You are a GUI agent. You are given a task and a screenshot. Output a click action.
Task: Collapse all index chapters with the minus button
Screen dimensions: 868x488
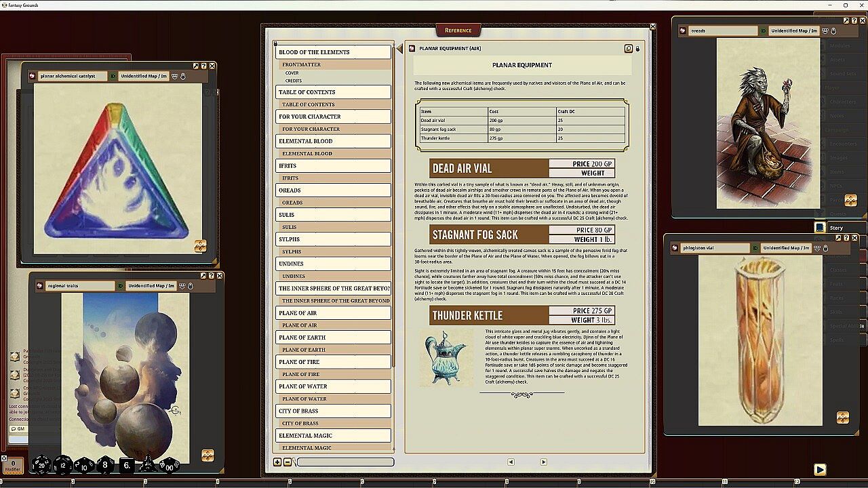pyautogui.click(x=287, y=462)
